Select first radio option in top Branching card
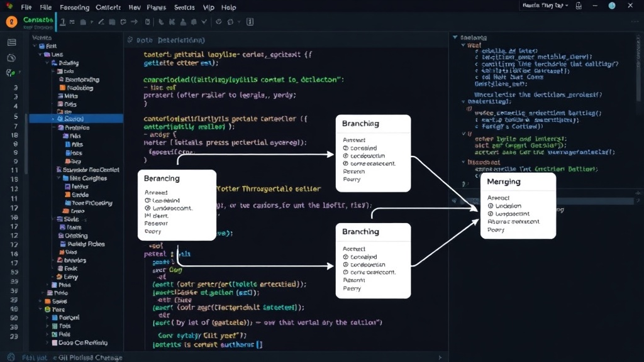Image resolution: width=644 pixels, height=362 pixels. (x=345, y=148)
